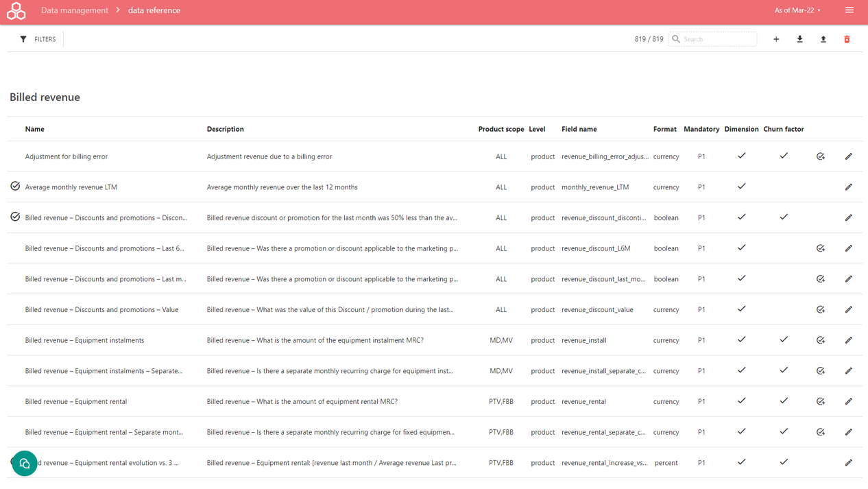
Task: Open the hamburger menu at top right
Action: (x=849, y=10)
